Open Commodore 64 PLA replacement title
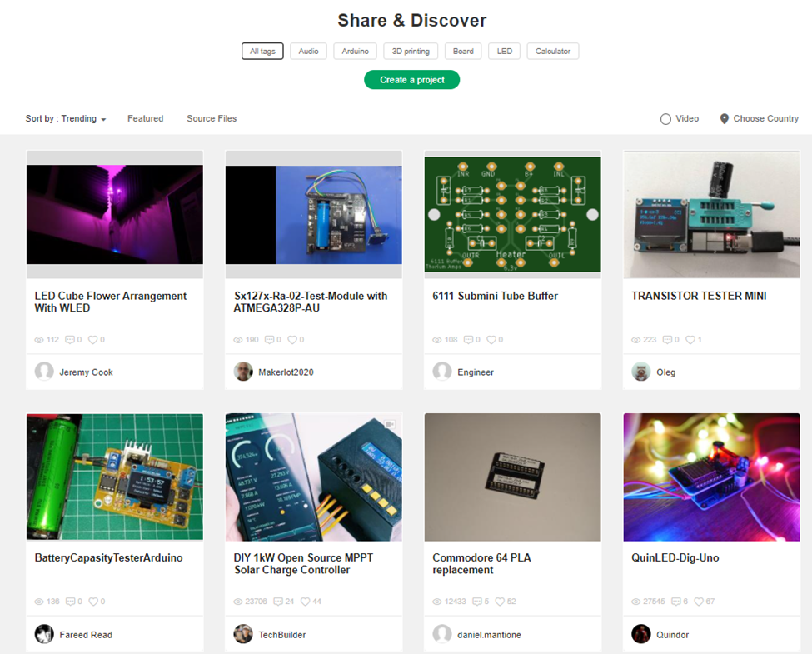 coord(481,564)
